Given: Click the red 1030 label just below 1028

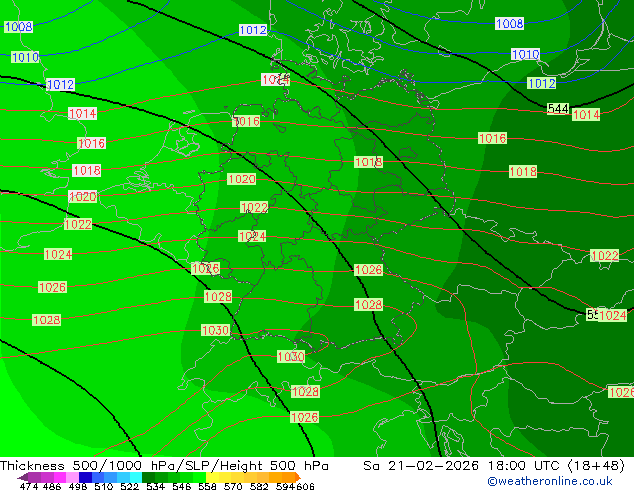Looking at the screenshot, I should click(216, 331).
